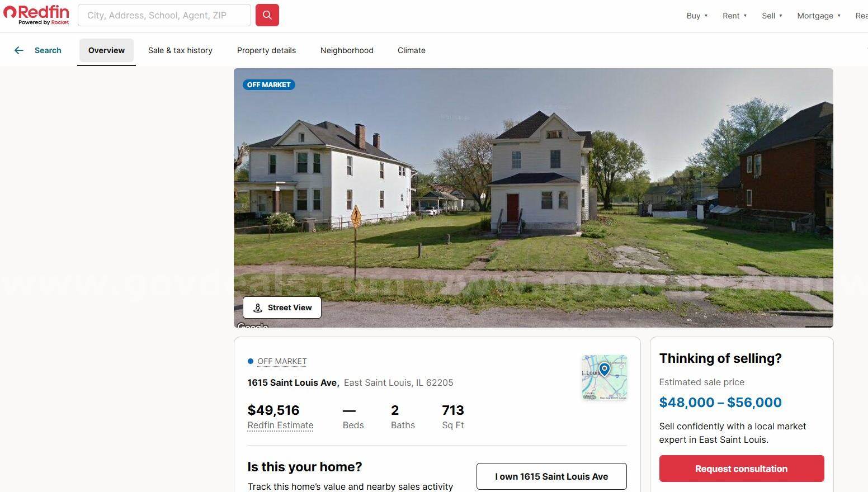Expand the Mortgage dropdown menu
This screenshot has width=868, height=492.
pos(819,16)
